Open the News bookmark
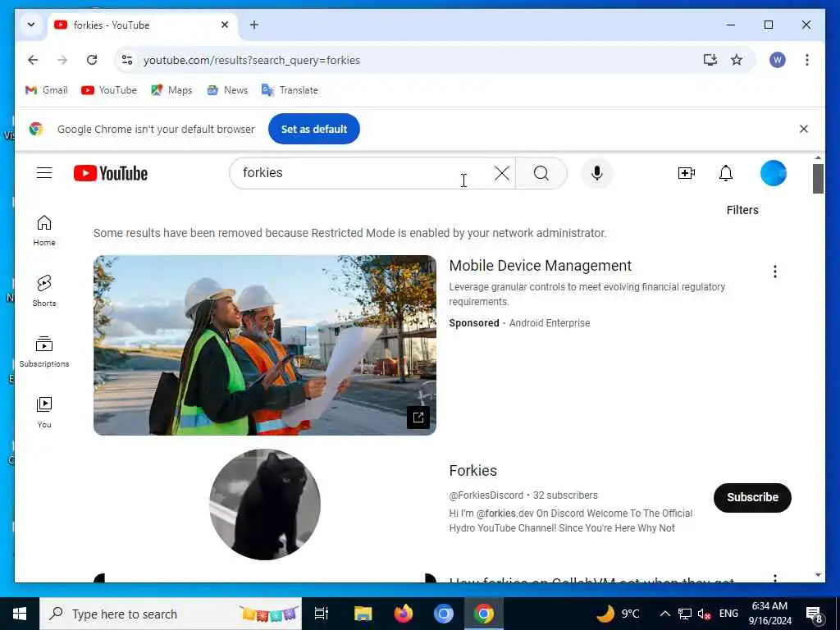Screen dimensions: 840x630 [x=228, y=90]
